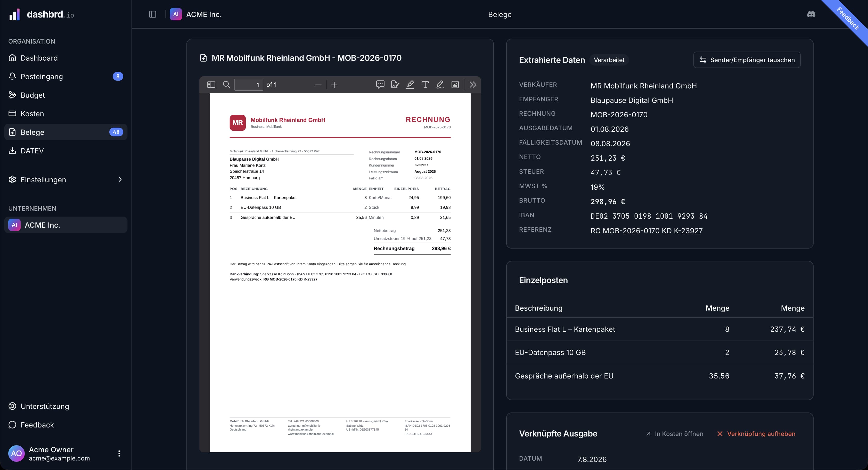868x470 pixels.
Task: Open Budget in sidebar
Action: (66, 95)
